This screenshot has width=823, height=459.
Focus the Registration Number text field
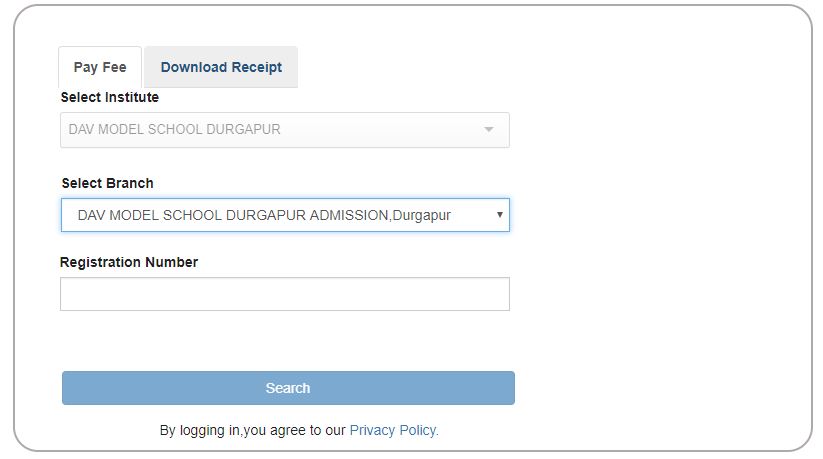click(284, 294)
